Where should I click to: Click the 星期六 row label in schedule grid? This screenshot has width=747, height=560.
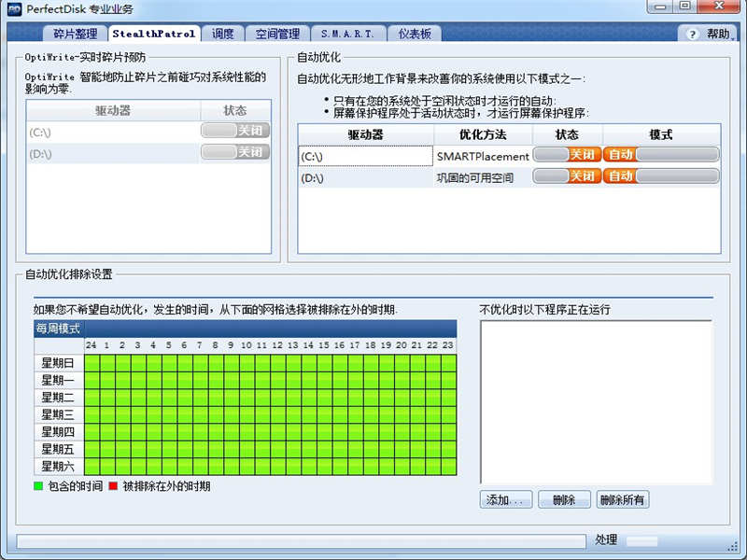tap(59, 466)
